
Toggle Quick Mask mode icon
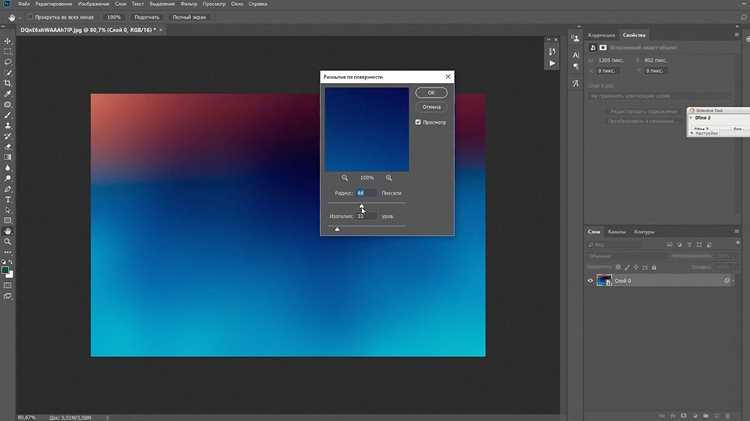8,286
